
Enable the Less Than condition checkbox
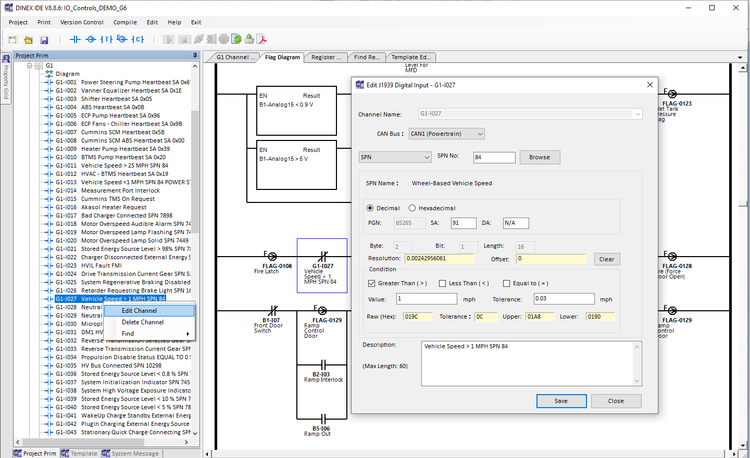click(442, 283)
